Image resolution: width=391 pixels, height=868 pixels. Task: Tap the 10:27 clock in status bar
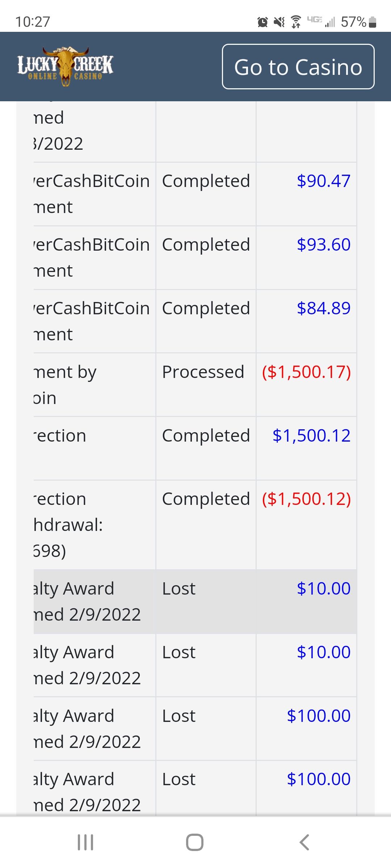33,22
